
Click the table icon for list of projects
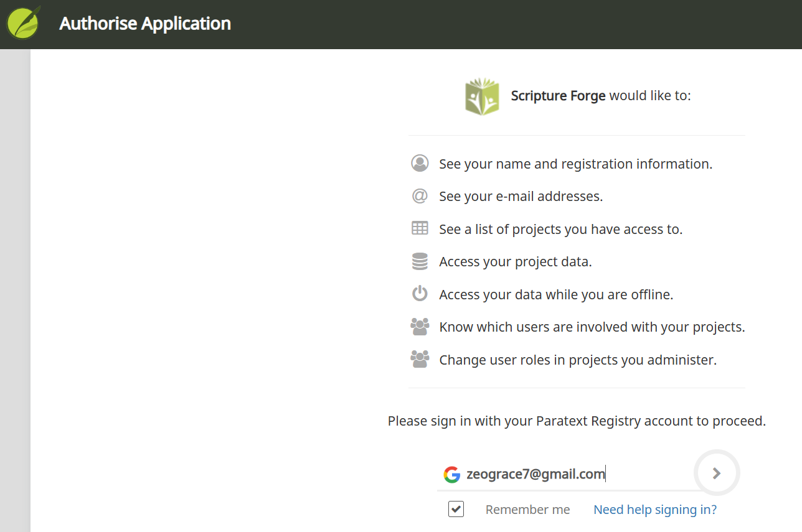pos(420,228)
